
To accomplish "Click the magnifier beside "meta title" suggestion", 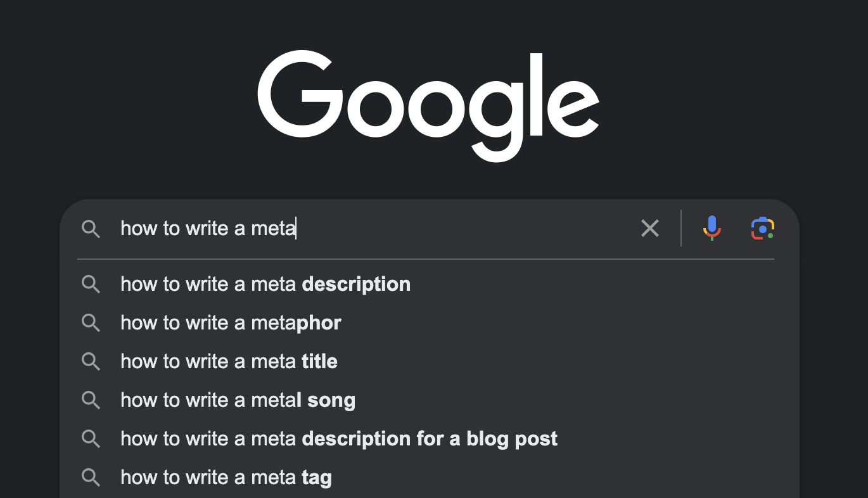I will [91, 362].
